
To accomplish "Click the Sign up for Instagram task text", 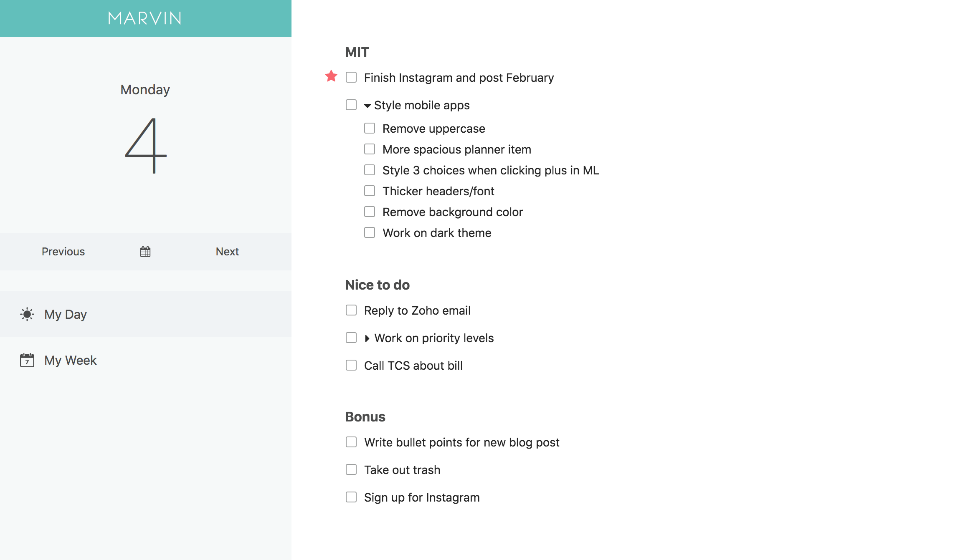I will pyautogui.click(x=422, y=497).
